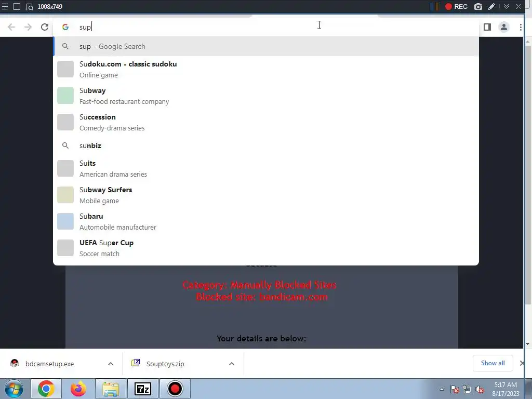
Task: Choose the UEFA Super Cup suggestion
Action: (266, 248)
